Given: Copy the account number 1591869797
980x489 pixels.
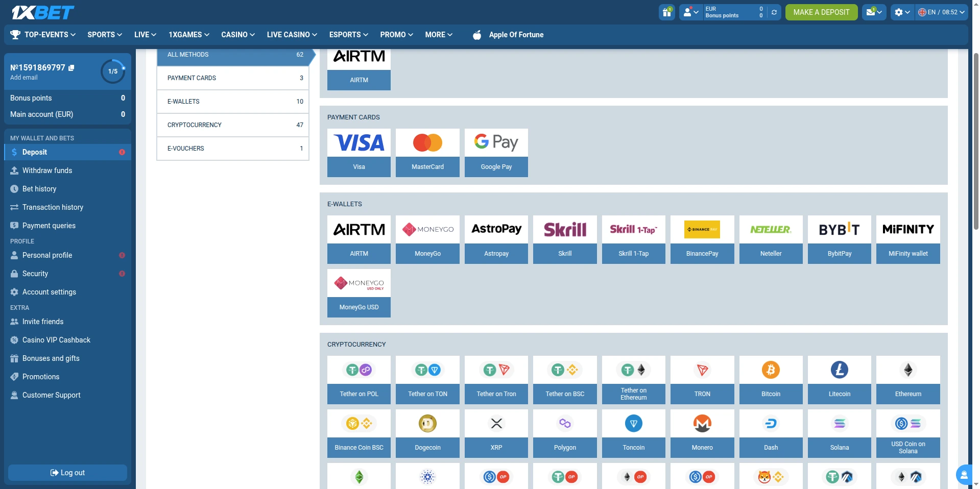Looking at the screenshot, I should point(71,67).
